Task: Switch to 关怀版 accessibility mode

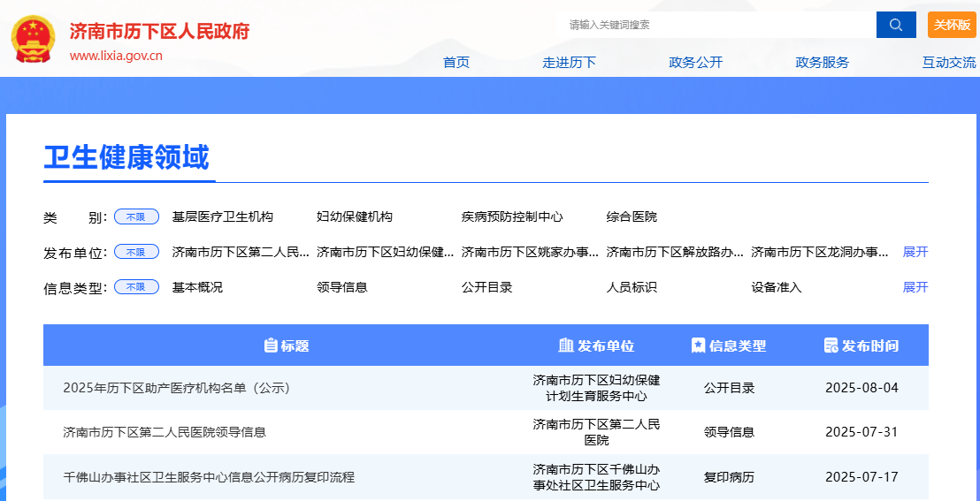Action: tap(952, 25)
